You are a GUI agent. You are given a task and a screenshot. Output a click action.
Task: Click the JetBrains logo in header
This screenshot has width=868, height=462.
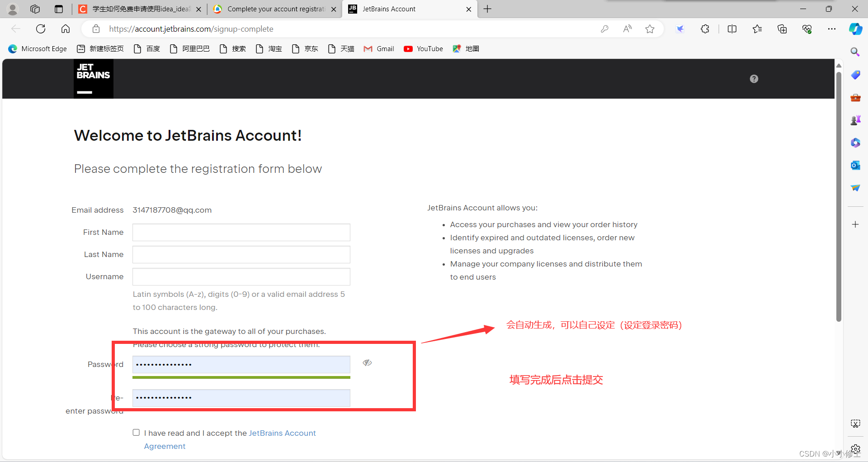(94, 79)
